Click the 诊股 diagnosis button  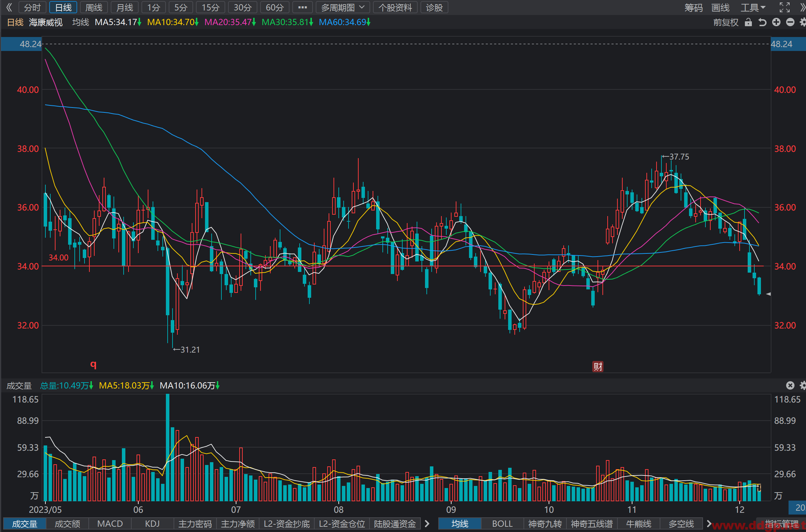coord(434,7)
